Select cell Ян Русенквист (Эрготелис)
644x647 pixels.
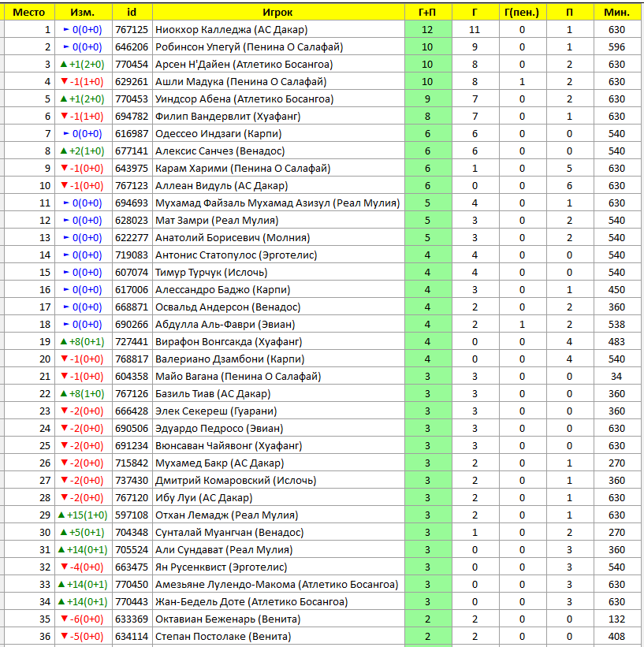coord(278,567)
